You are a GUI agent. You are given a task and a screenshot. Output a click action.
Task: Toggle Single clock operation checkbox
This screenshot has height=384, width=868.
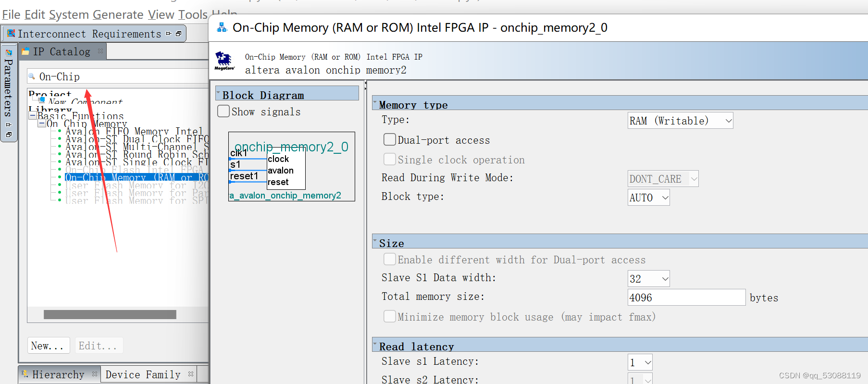tap(390, 159)
